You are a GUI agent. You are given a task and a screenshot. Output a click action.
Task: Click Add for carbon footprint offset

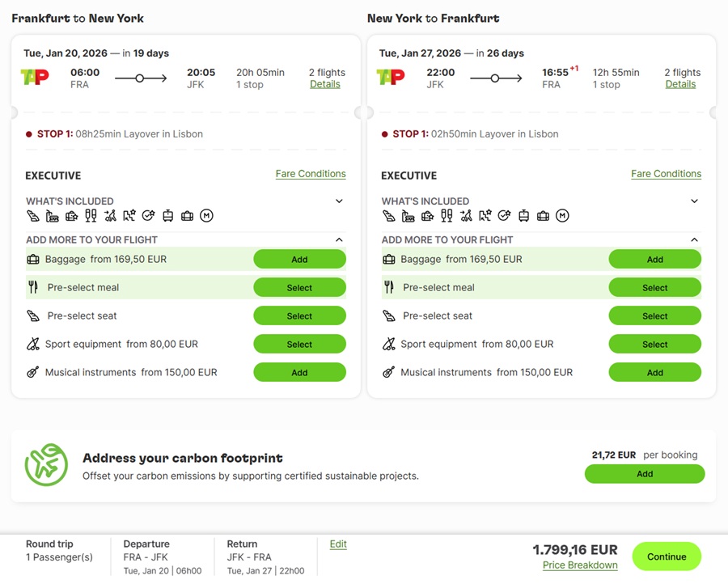point(644,473)
